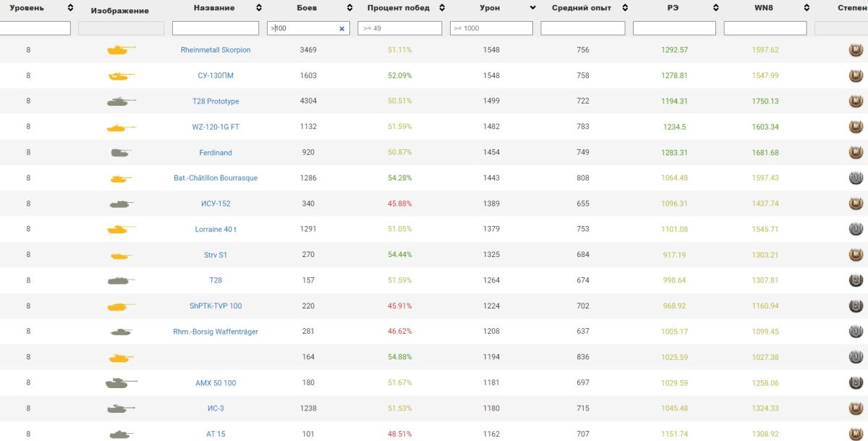Focus the РЭ filter field
This screenshot has width=868, height=441.
674,28
